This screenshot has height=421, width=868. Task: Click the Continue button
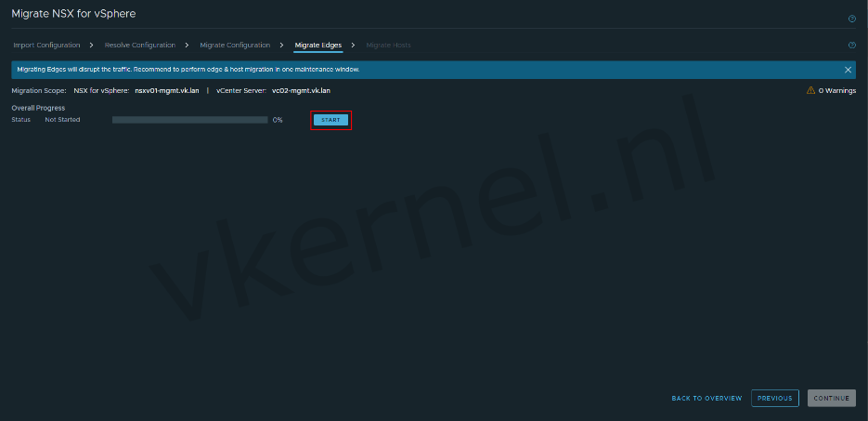point(831,398)
